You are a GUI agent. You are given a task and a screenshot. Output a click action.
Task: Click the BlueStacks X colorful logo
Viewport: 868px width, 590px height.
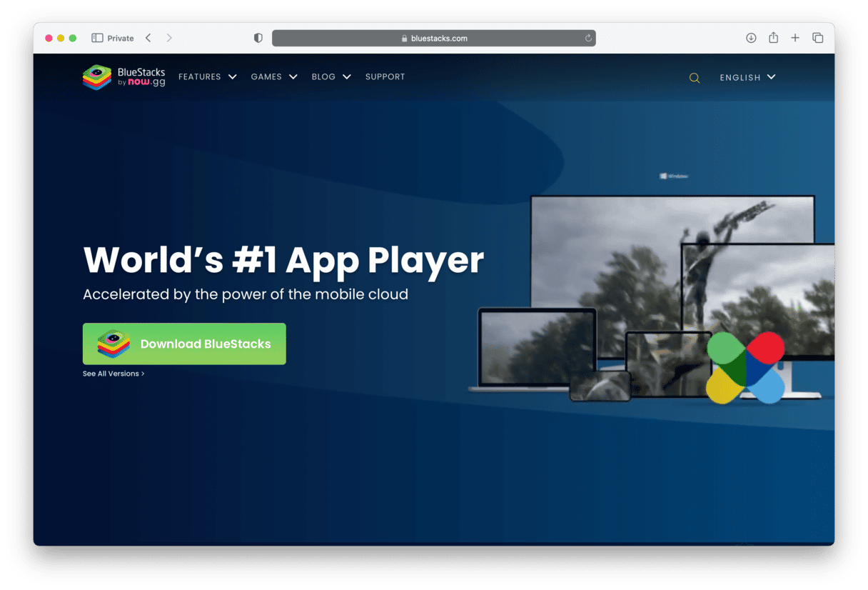[x=745, y=367]
